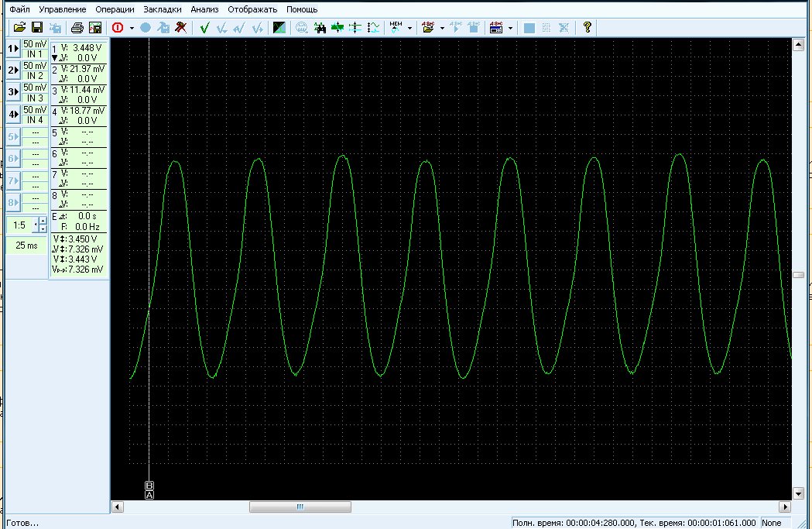Open the Операции menu
This screenshot has width=812, height=529.
pos(115,9)
